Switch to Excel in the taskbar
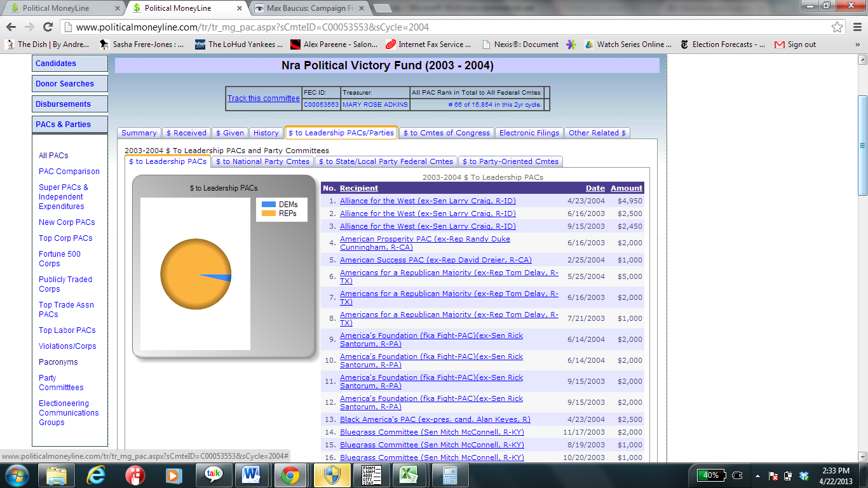Image resolution: width=868 pixels, height=488 pixels. [409, 475]
